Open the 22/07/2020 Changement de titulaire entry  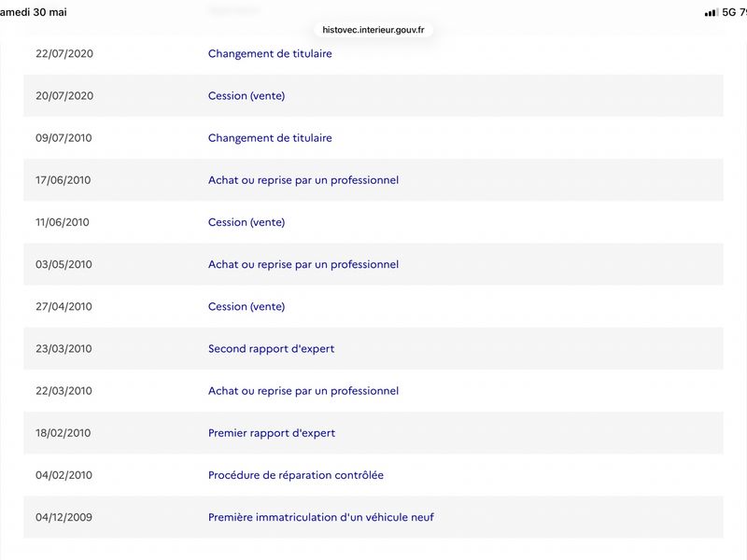click(x=373, y=53)
